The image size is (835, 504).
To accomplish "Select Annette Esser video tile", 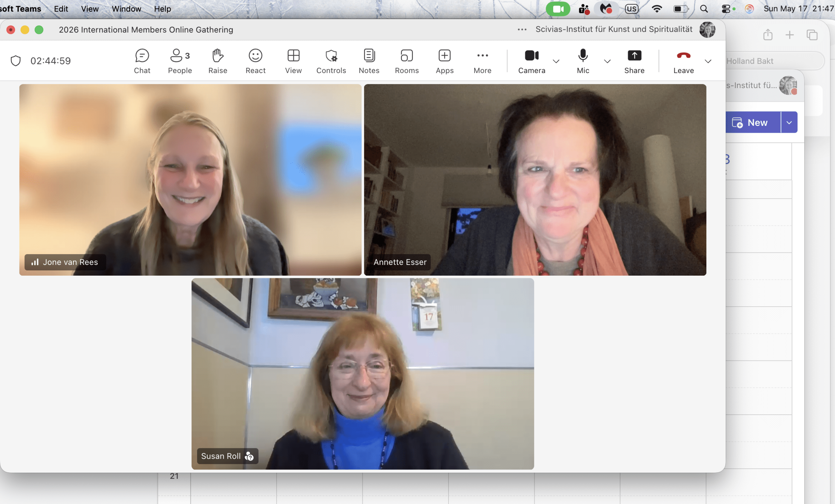I will tap(535, 180).
